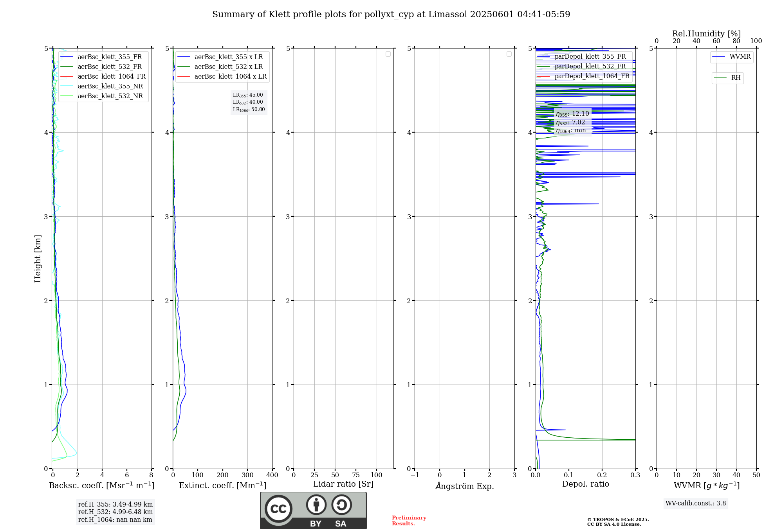Click the LR355: 45.00 value
The width and height of the screenshot is (783, 532).
(x=248, y=95)
